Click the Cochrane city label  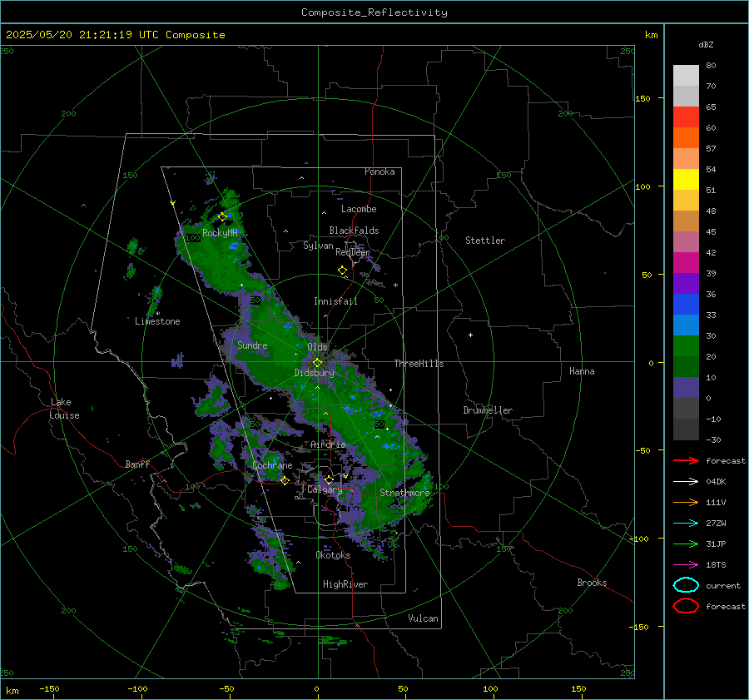tap(272, 465)
